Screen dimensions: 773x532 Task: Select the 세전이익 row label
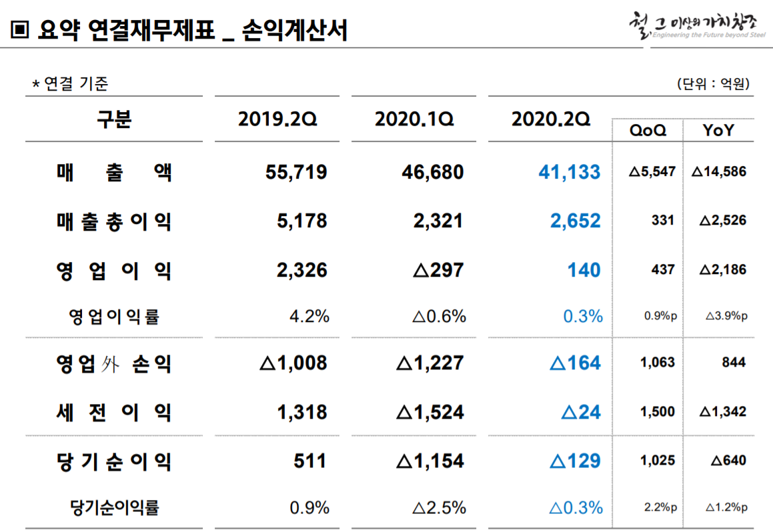point(114,413)
